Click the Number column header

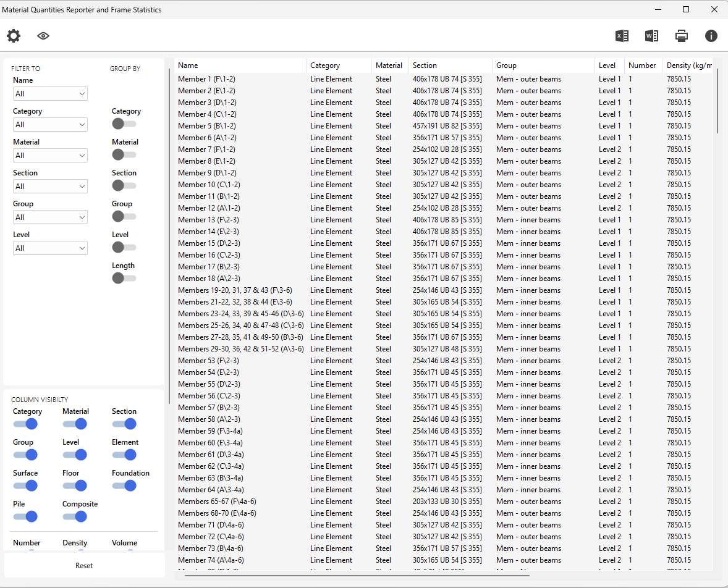[x=643, y=65]
